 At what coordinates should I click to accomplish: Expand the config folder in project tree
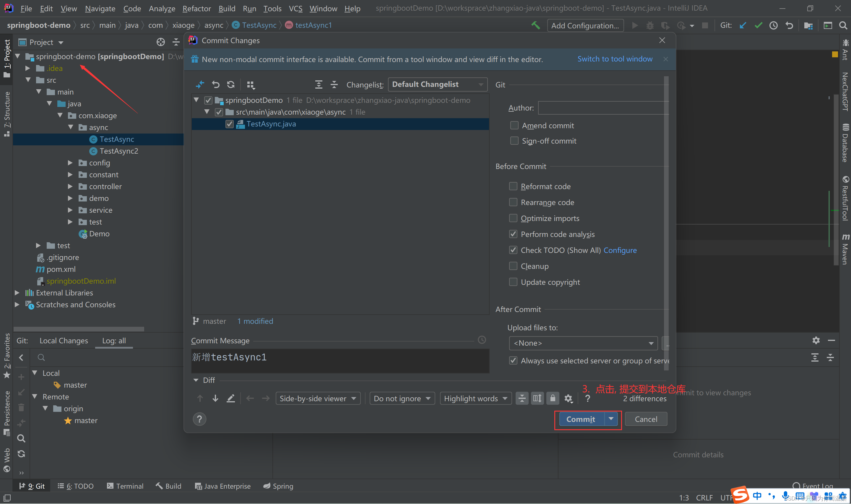70,163
